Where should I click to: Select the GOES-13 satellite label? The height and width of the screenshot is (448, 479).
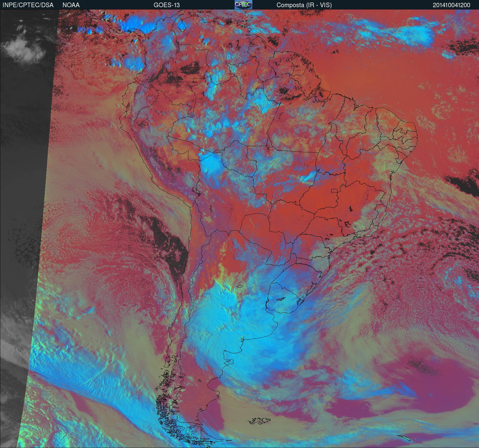166,5
